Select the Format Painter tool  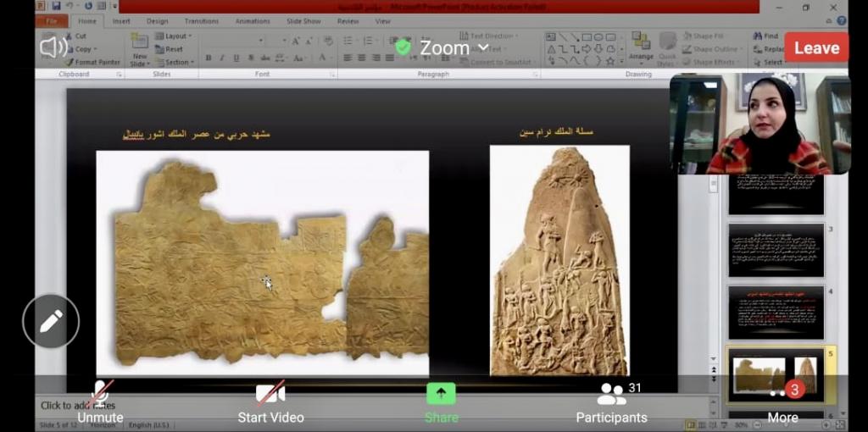[92, 62]
